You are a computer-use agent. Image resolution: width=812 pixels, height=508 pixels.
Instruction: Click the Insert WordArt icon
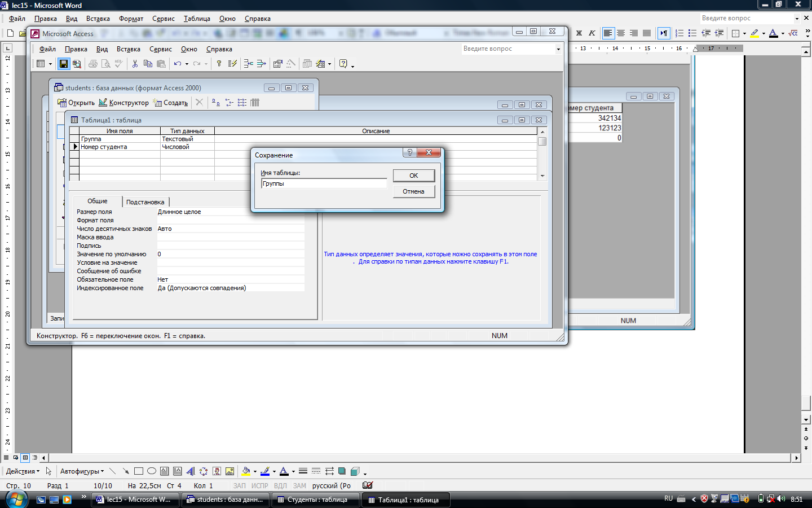pyautogui.click(x=191, y=471)
